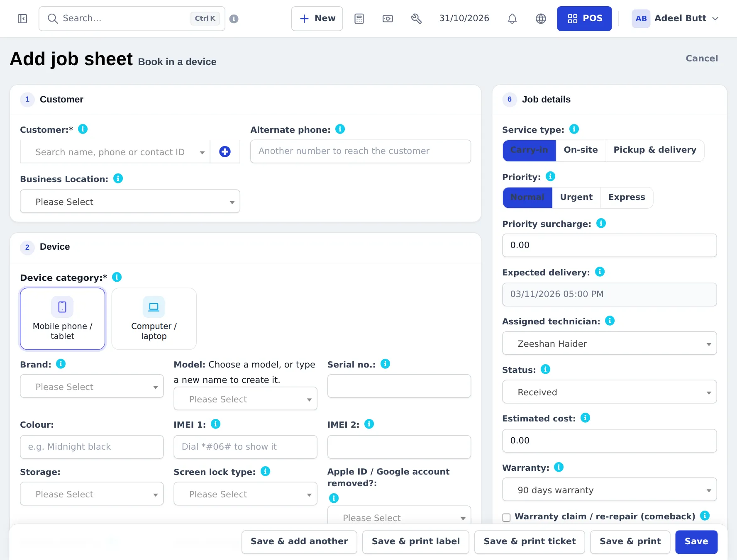Add new customer with plus icon
Image resolution: width=737 pixels, height=560 pixels.
(225, 152)
